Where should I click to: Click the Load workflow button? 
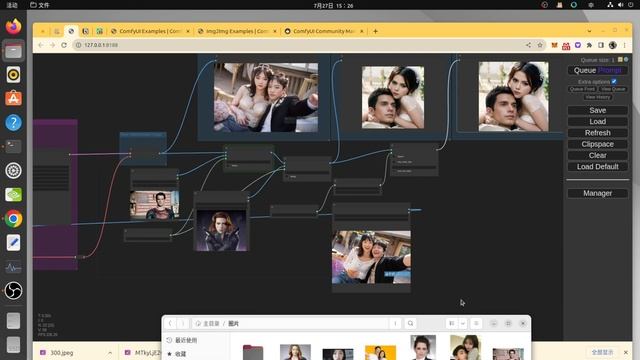[x=598, y=122]
